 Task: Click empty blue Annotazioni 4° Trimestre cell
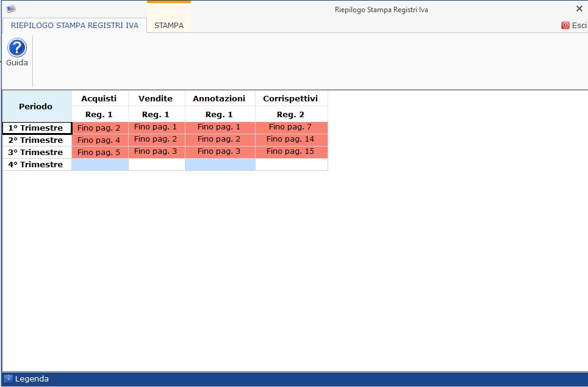point(220,165)
